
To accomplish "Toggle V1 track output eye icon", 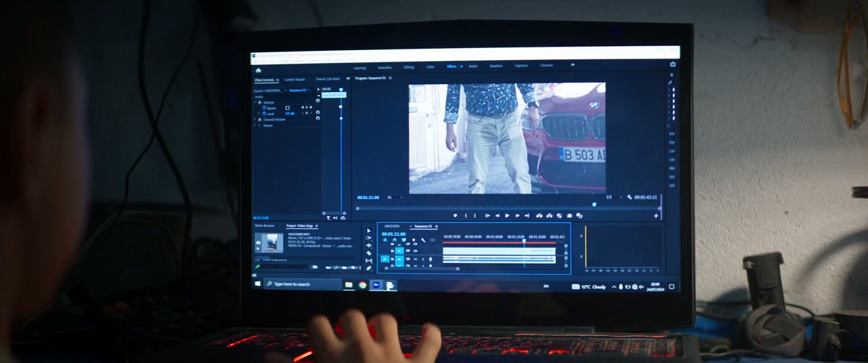I will (x=415, y=251).
